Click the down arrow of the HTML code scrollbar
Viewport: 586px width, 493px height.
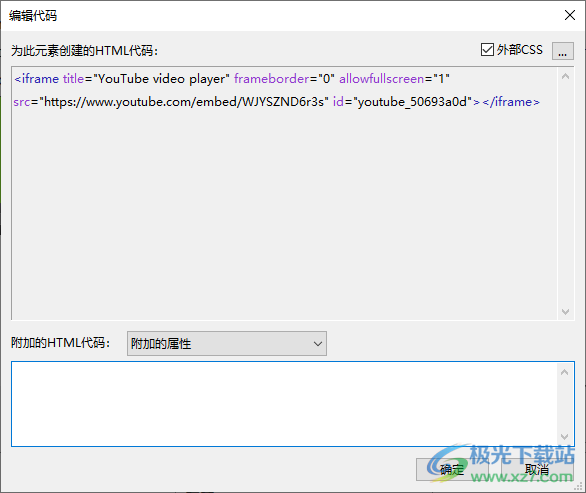[x=565, y=311]
